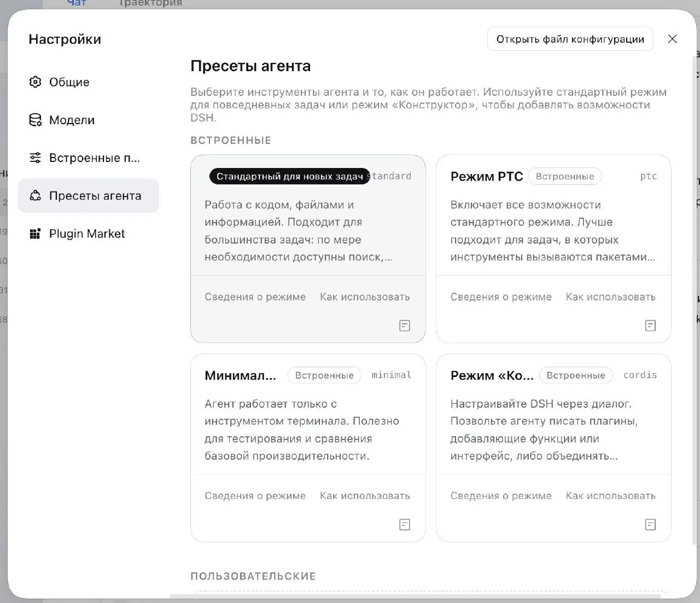Select the Режим PTC preset card

(553, 249)
